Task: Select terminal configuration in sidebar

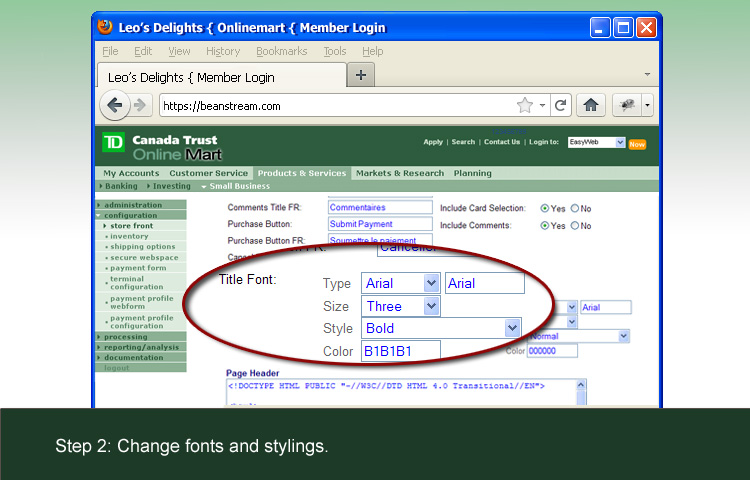Action: tap(136, 283)
